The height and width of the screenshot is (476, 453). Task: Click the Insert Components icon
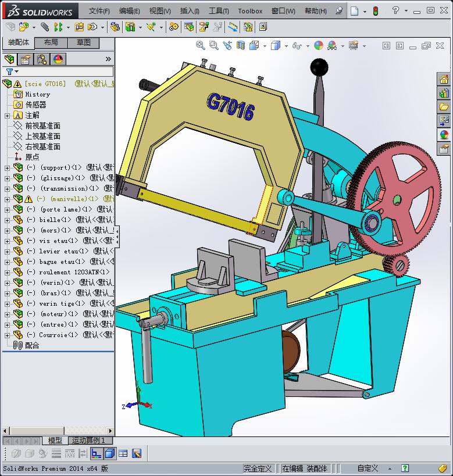tap(23, 27)
